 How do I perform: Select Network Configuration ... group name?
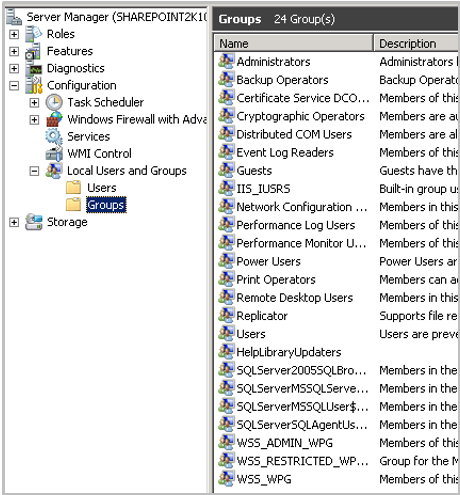click(302, 207)
